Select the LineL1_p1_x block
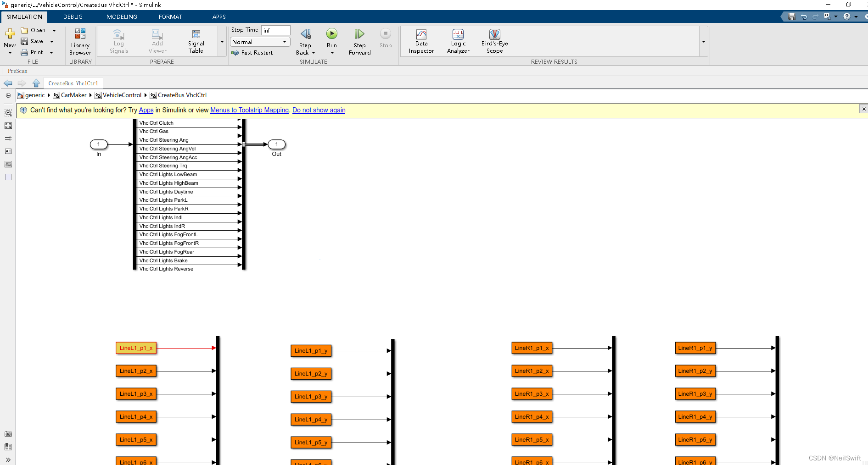Viewport: 868px width, 465px height. pyautogui.click(x=136, y=348)
